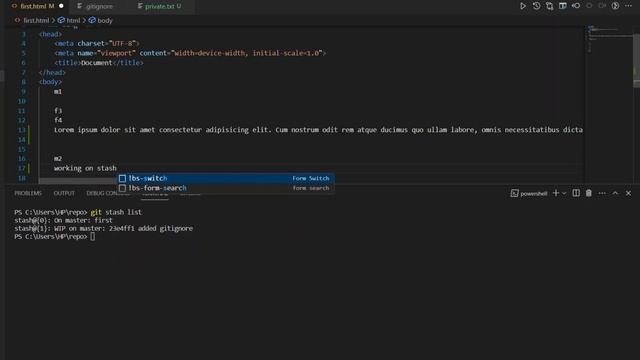Click the minimap code overview
This screenshot has height=360, width=640.
tap(608, 39)
